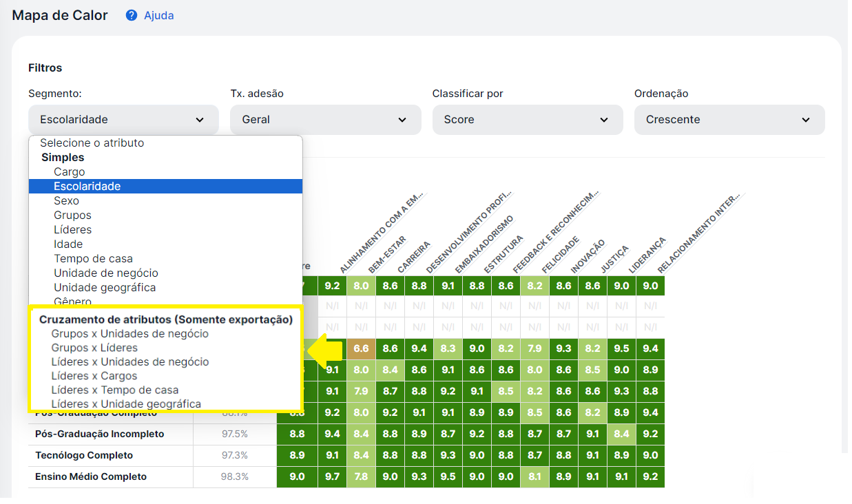The width and height of the screenshot is (852, 504).
Task: Click the LIDERANÇA column header
Action: tap(646, 256)
